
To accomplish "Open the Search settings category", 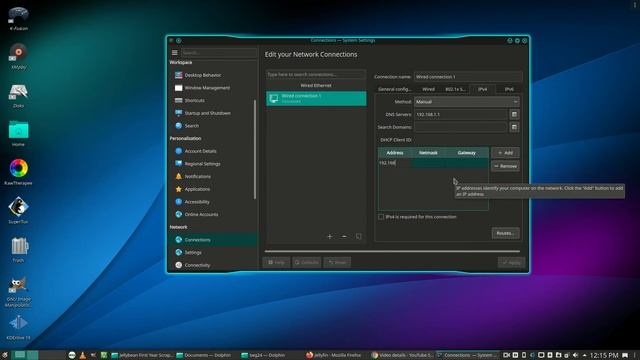I will coord(191,126).
